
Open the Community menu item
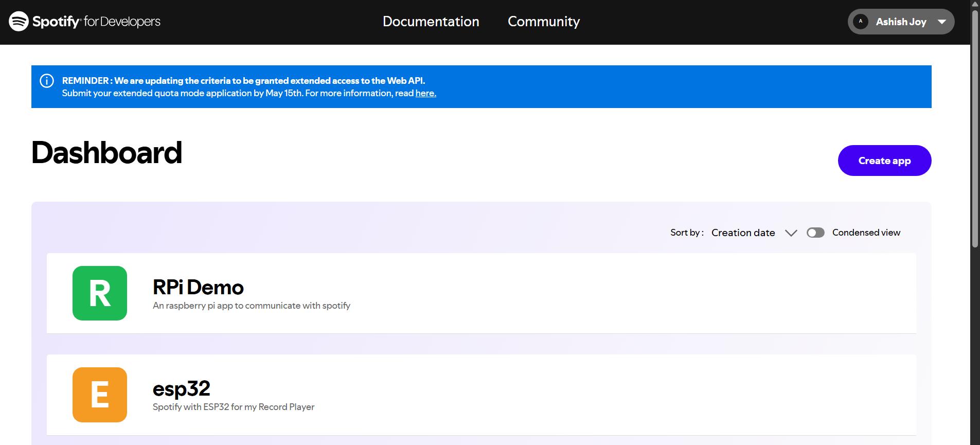click(x=544, y=22)
